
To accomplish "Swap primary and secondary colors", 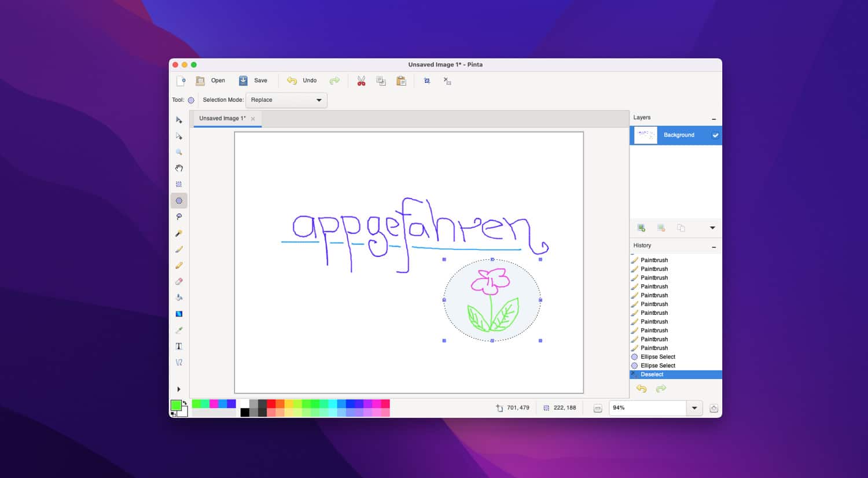I will pyautogui.click(x=185, y=403).
